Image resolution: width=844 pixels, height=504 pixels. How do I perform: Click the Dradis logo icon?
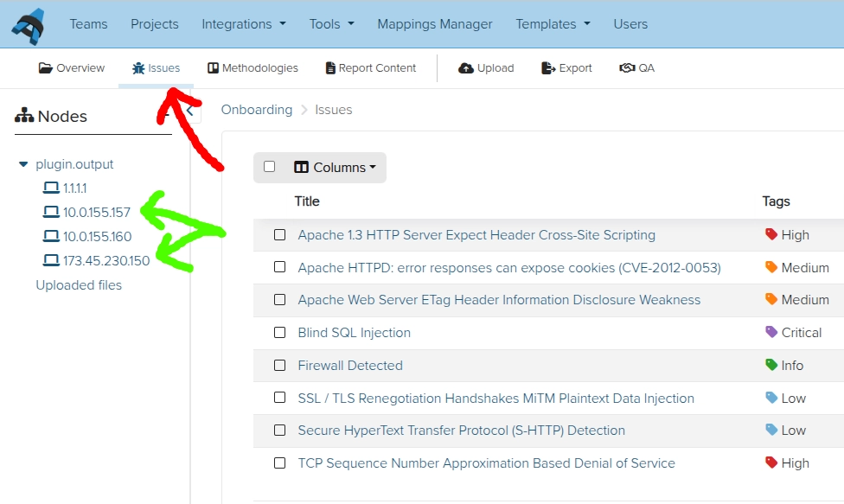(29, 26)
